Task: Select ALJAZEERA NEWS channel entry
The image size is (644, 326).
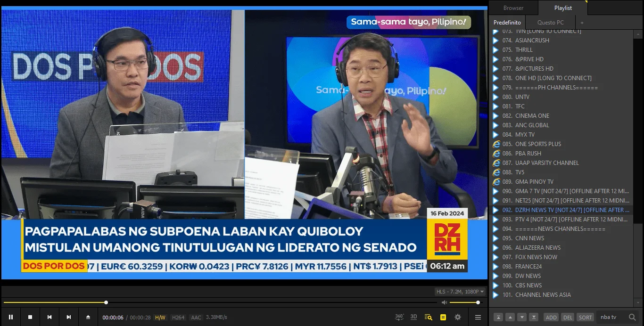Action: pos(562,248)
